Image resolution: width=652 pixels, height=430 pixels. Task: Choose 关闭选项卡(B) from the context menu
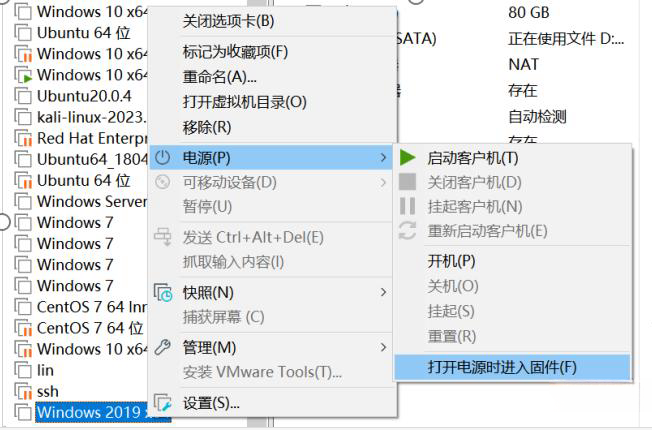click(x=228, y=21)
